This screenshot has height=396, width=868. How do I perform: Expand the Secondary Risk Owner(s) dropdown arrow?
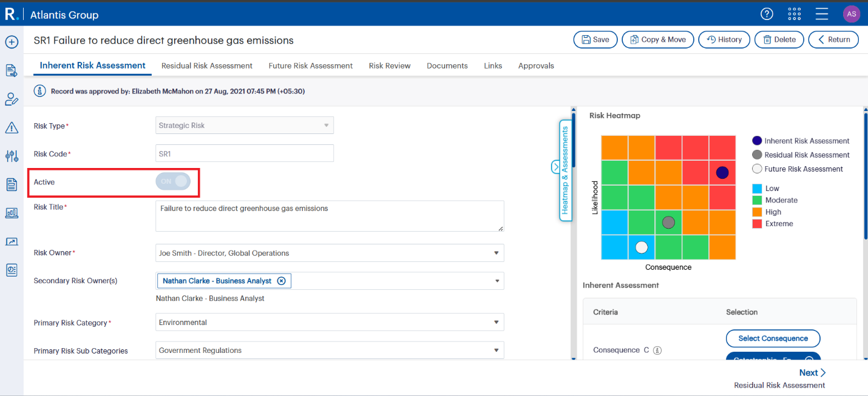pyautogui.click(x=497, y=281)
